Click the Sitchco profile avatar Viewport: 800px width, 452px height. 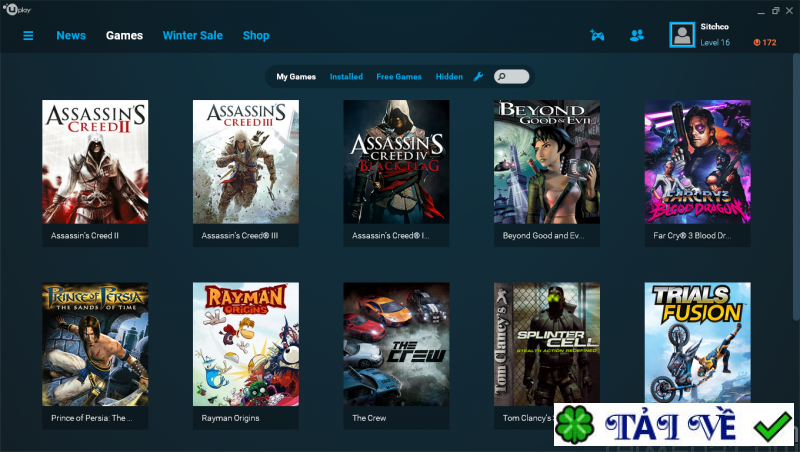(x=682, y=35)
